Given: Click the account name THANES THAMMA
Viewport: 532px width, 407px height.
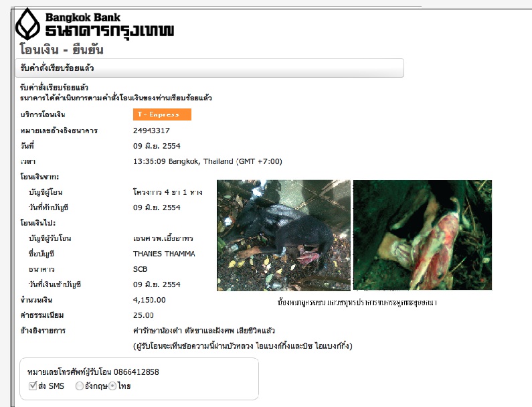Looking at the screenshot, I should click(x=164, y=254).
